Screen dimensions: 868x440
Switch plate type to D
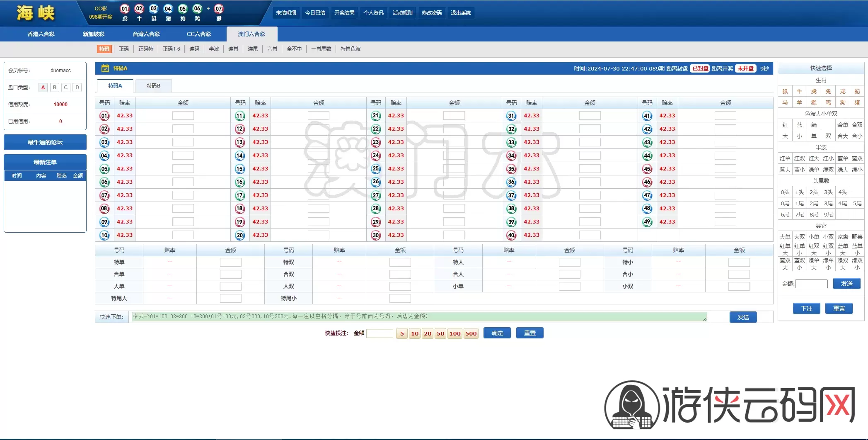click(77, 88)
